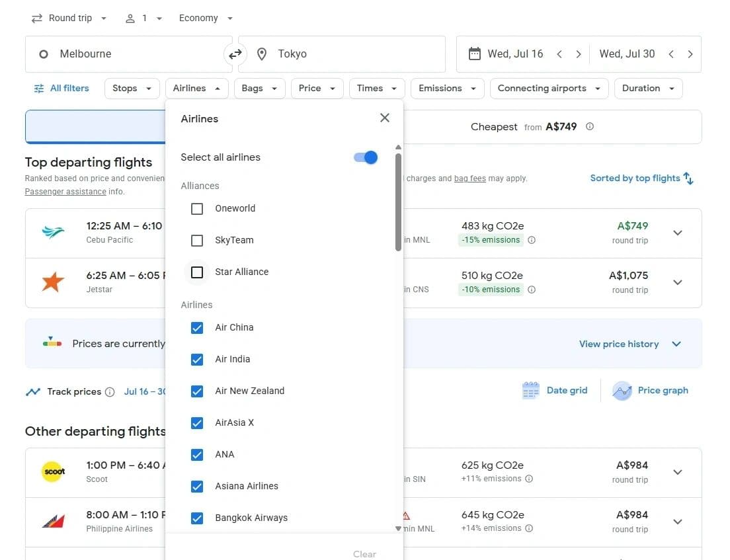Screen dimensions: 730x560
Task: Click the calendar icon beside Wed, Jul 16
Action: tap(474, 54)
